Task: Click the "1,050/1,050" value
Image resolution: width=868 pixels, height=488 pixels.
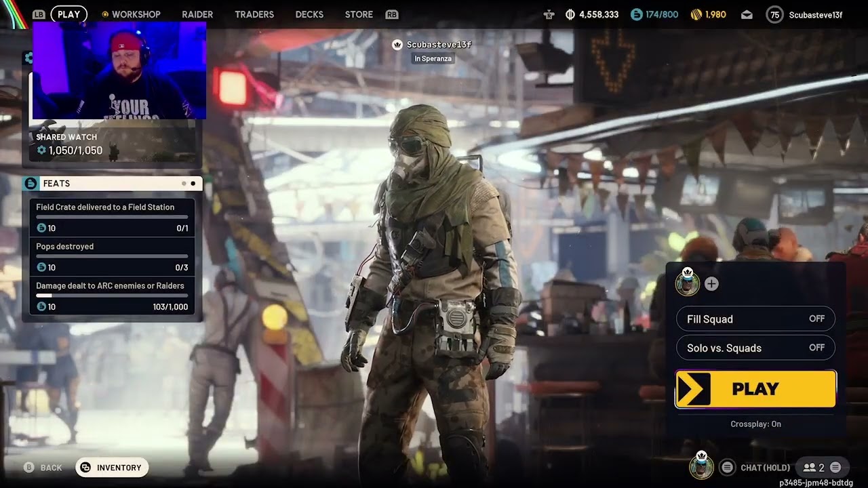Action: tap(75, 150)
